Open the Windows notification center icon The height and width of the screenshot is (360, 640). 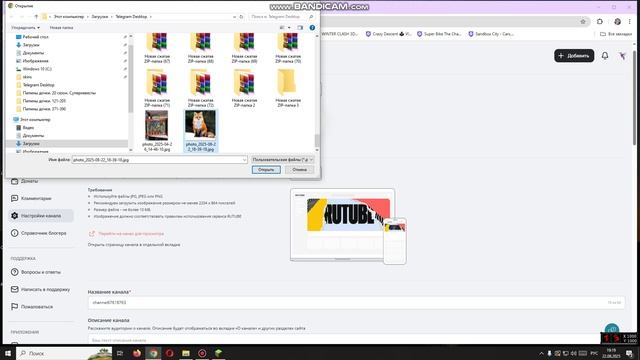(629, 353)
